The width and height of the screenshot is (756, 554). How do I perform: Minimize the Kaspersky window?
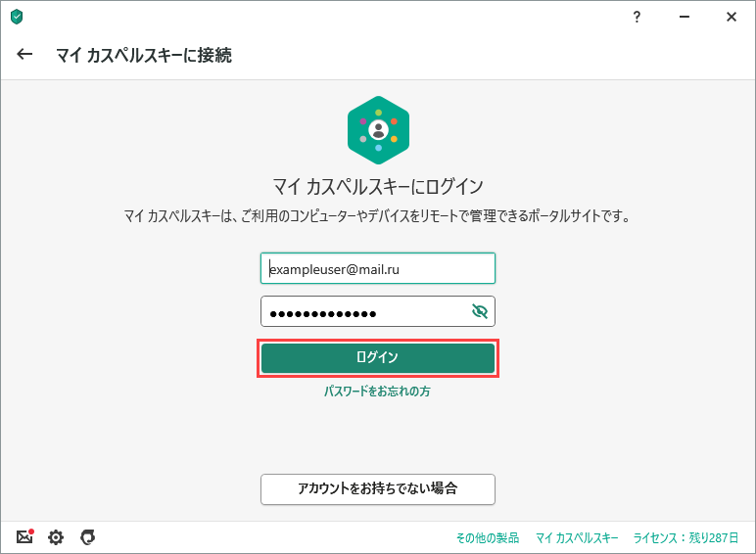(685, 18)
